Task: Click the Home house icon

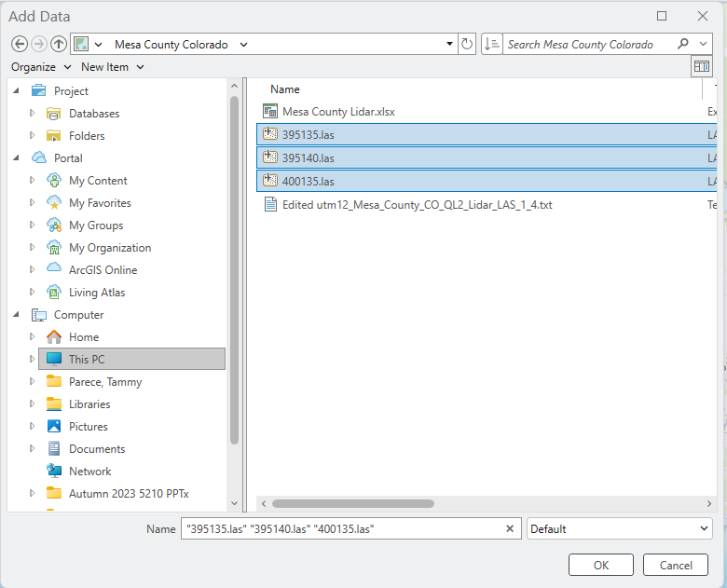Action: coord(54,336)
